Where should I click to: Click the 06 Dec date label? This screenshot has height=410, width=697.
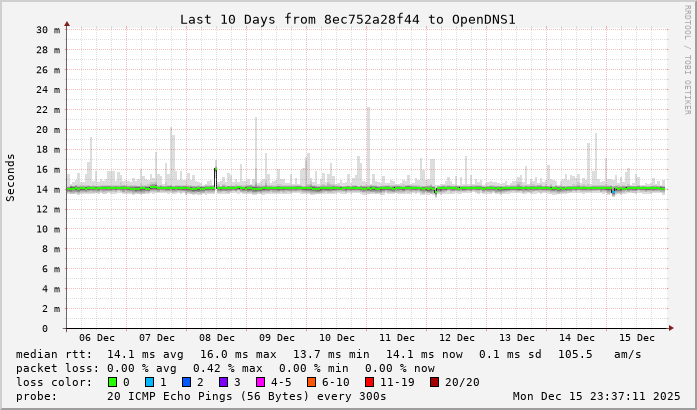point(97,339)
